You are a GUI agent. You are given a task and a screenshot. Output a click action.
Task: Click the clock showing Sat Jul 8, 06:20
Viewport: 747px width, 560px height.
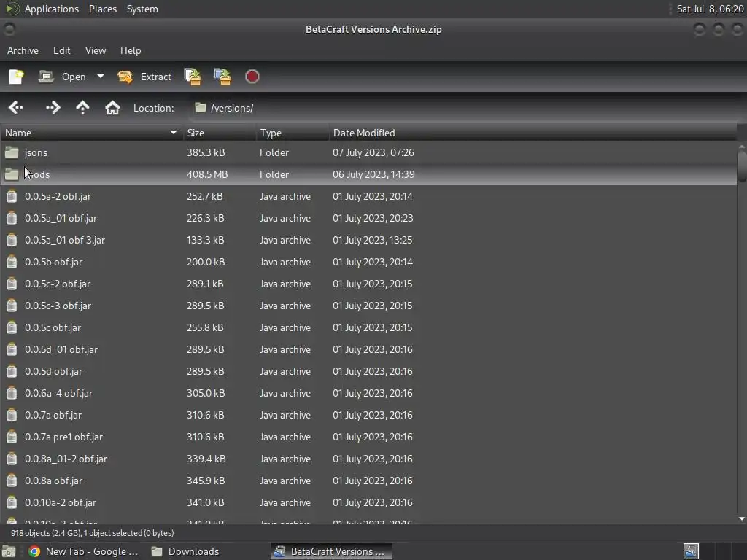[x=710, y=9]
